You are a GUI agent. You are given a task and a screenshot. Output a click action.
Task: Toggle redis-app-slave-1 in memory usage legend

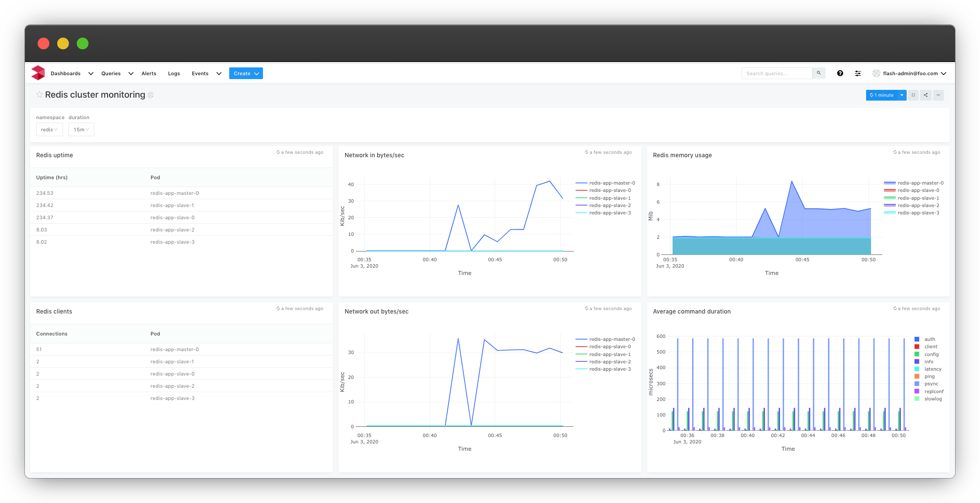pyautogui.click(x=912, y=198)
